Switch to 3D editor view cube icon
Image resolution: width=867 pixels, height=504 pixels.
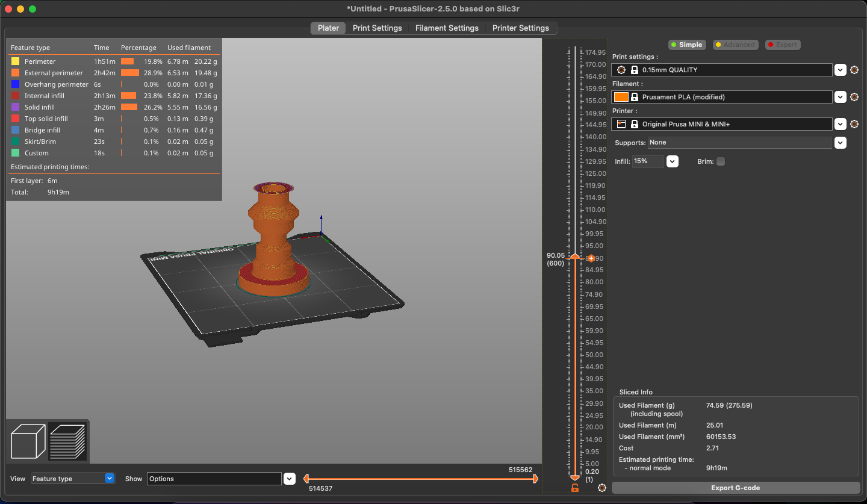coord(28,441)
